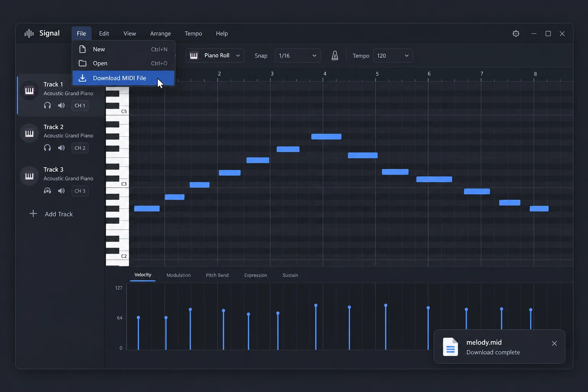Screen dimensions: 588x392
Task: Click the Add Track button
Action: (51, 214)
